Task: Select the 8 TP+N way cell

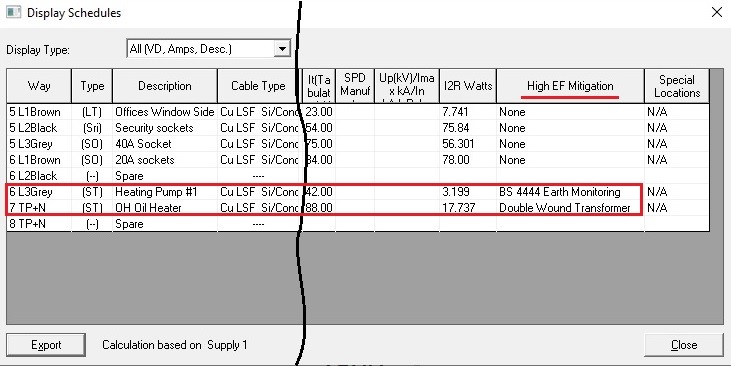Action: (39, 224)
